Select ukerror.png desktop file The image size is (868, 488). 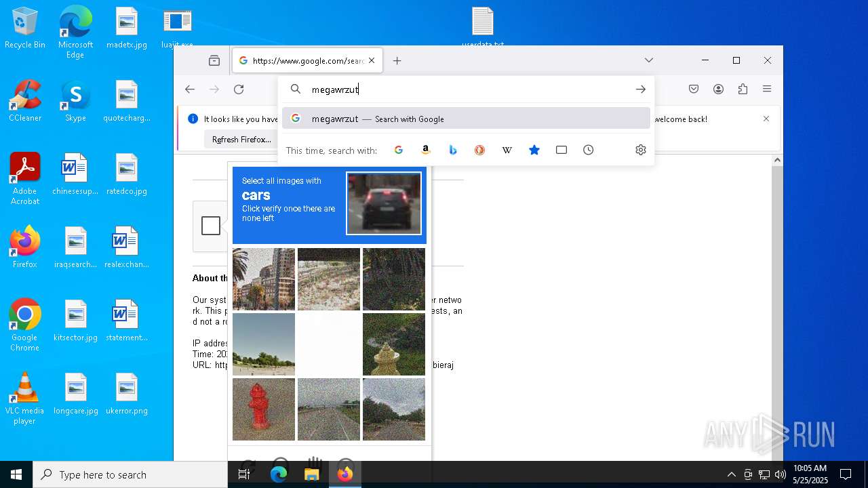coord(127,393)
